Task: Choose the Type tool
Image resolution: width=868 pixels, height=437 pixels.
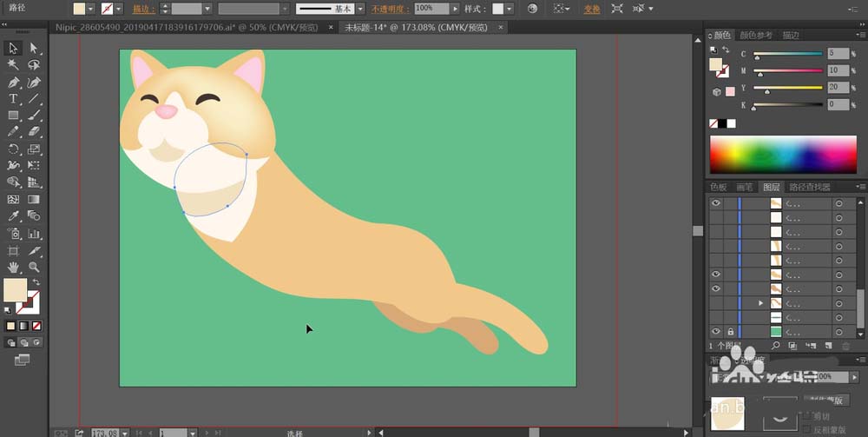Action: pos(13,99)
